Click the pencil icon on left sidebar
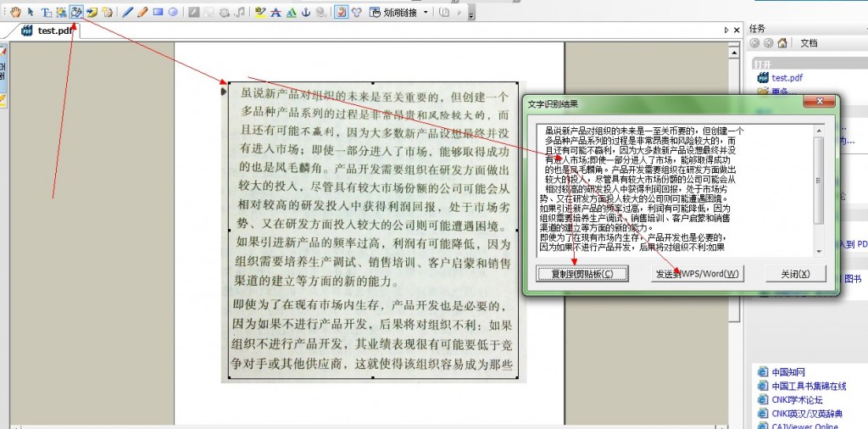The image size is (868, 429). click(3, 100)
